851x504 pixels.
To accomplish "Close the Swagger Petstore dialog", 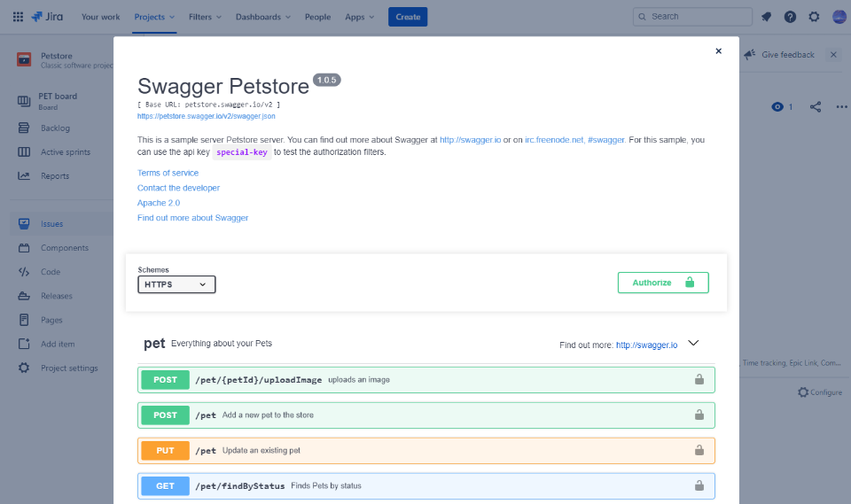I will [x=718, y=51].
